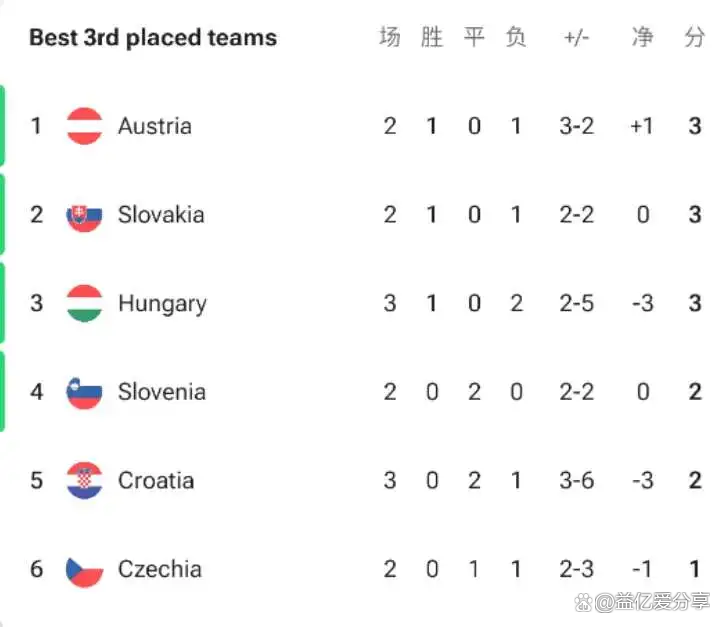Click the 净 goal difference column header

tap(643, 37)
